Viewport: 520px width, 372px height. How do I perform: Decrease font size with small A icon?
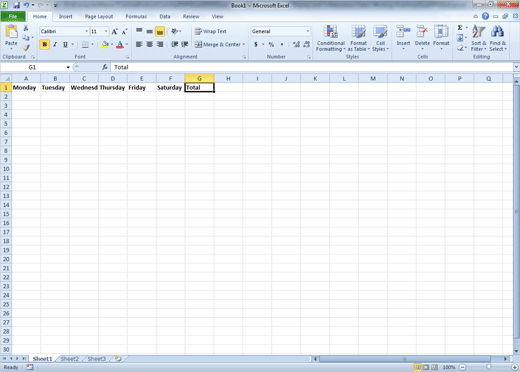tap(124, 32)
